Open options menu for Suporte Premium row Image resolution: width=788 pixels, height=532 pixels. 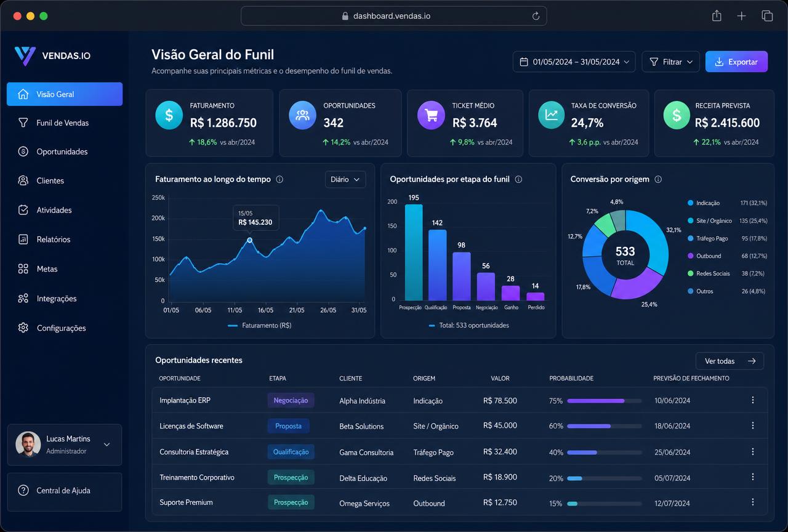point(752,502)
